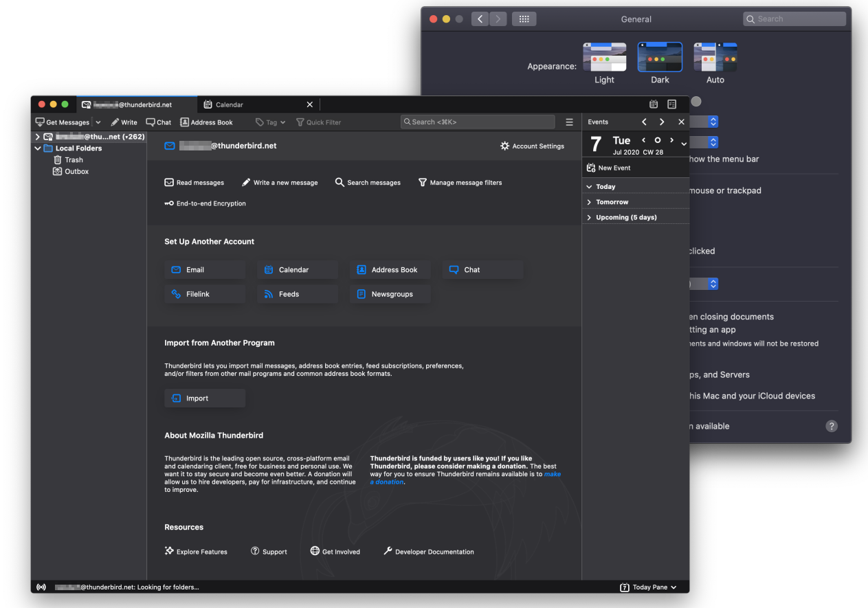Select the Dark appearance option

(x=660, y=58)
